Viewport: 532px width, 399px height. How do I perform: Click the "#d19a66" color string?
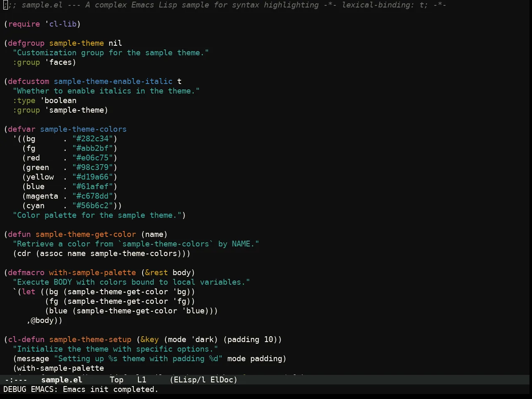tap(93, 177)
